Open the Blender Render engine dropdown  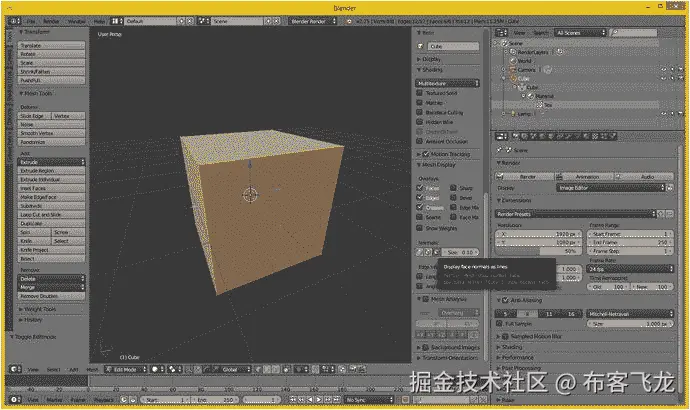312,21
